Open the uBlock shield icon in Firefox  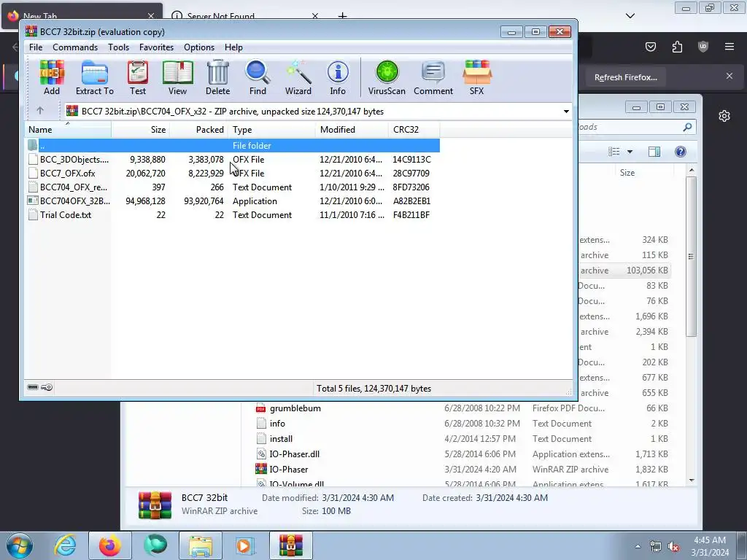coord(703,47)
